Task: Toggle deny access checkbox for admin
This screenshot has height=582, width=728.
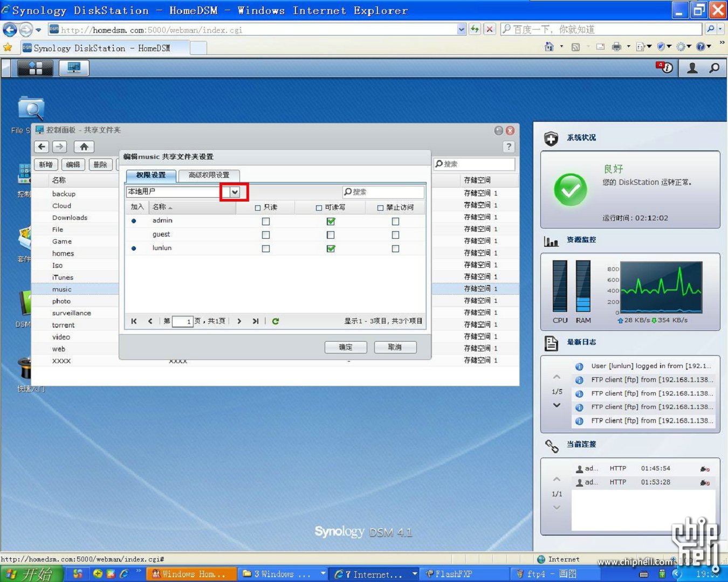Action: click(x=395, y=221)
